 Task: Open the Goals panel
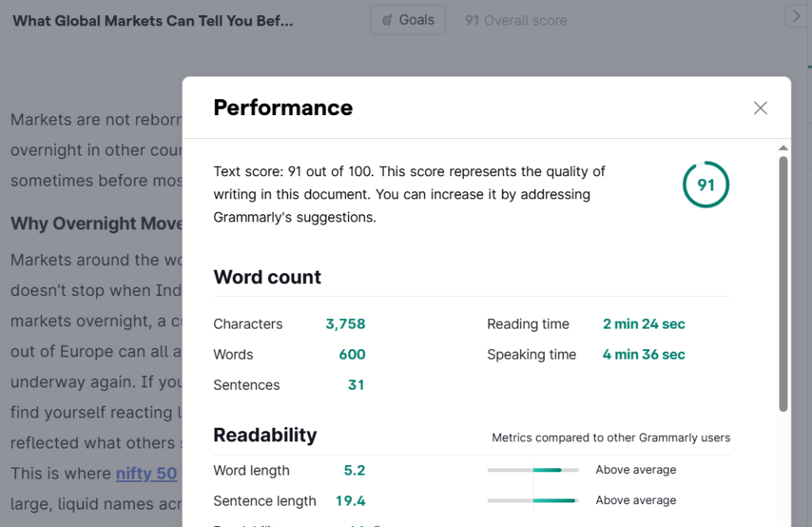[x=408, y=20]
